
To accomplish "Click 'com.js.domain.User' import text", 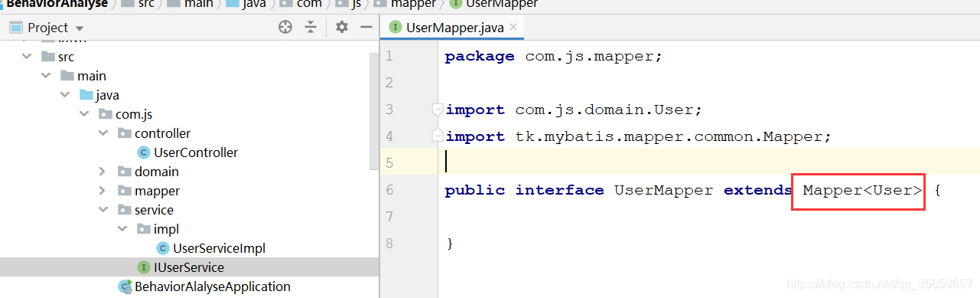I will tap(604, 110).
